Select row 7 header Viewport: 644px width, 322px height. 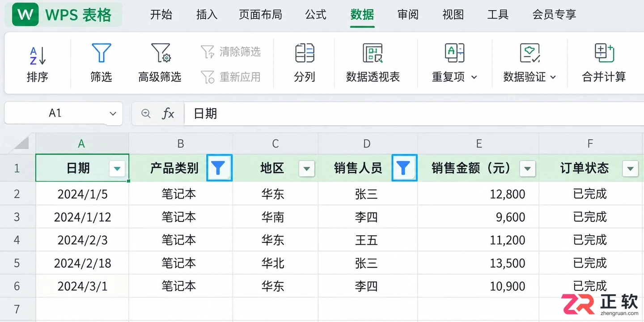[x=17, y=309]
